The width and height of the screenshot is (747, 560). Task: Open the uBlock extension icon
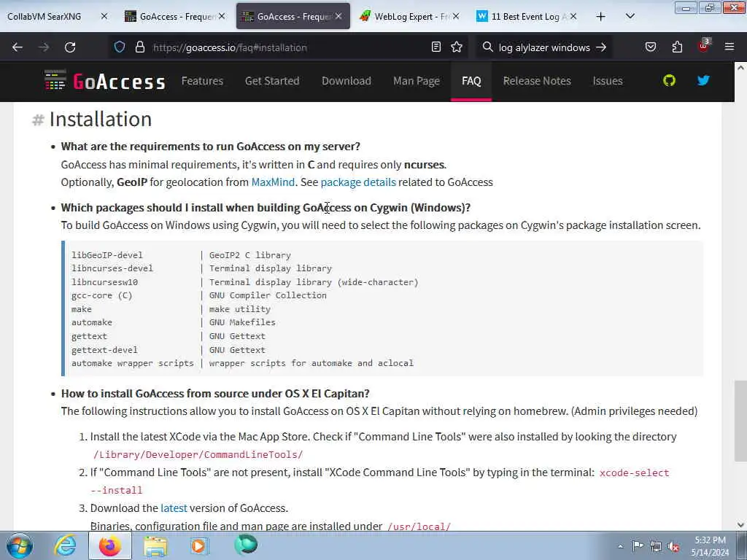coord(704,46)
